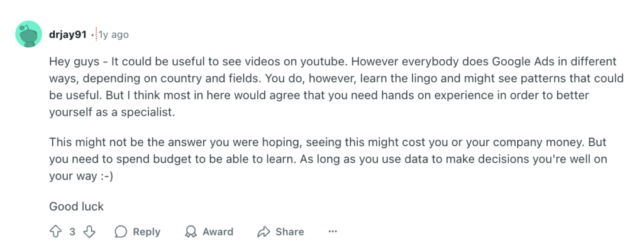Click the paragraph starting with Hey guys
Screen dimensions: 644x250
click(336, 87)
